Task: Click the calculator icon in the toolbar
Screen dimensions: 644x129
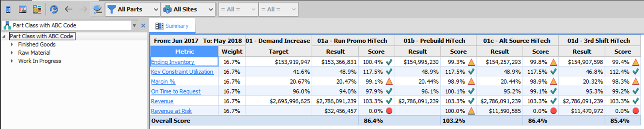Action: click(x=8, y=9)
